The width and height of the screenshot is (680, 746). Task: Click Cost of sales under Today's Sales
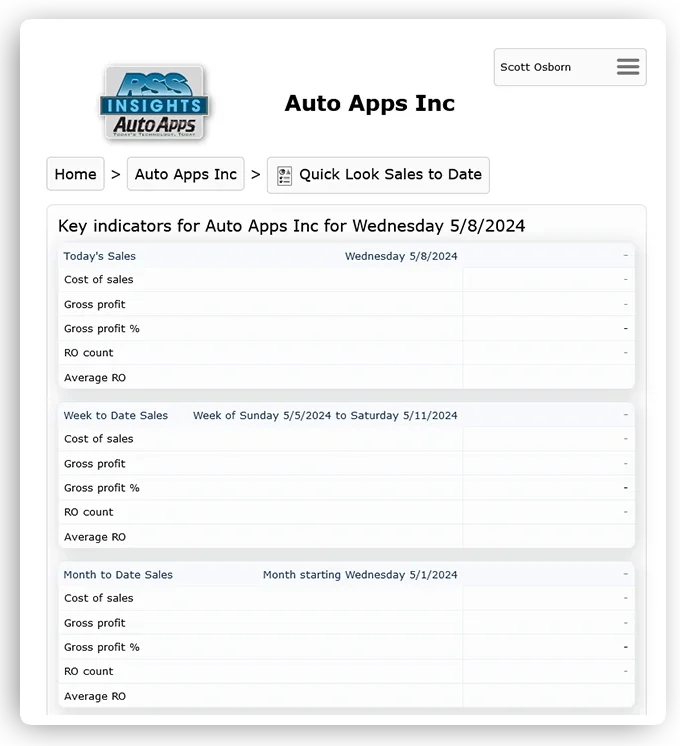pos(99,280)
